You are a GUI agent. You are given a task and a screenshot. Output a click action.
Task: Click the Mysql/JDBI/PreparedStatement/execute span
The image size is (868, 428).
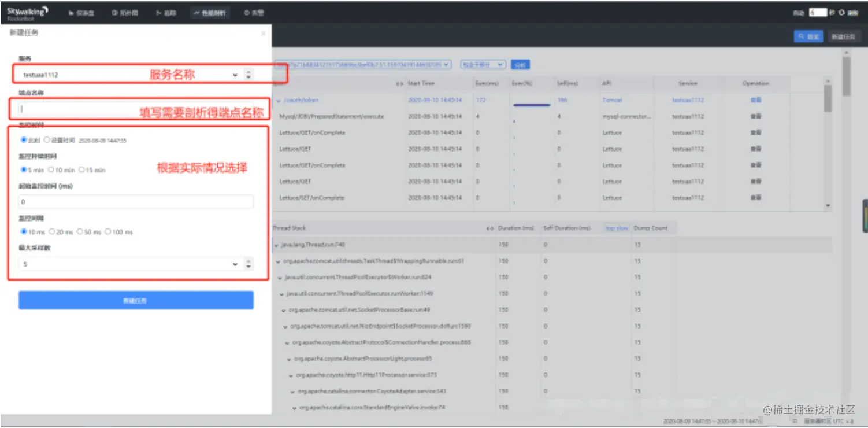331,116
